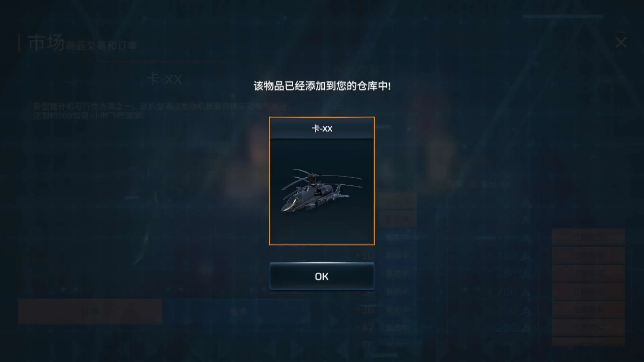
Task: Click the currency icon on the +50 row
Action: coord(526,256)
